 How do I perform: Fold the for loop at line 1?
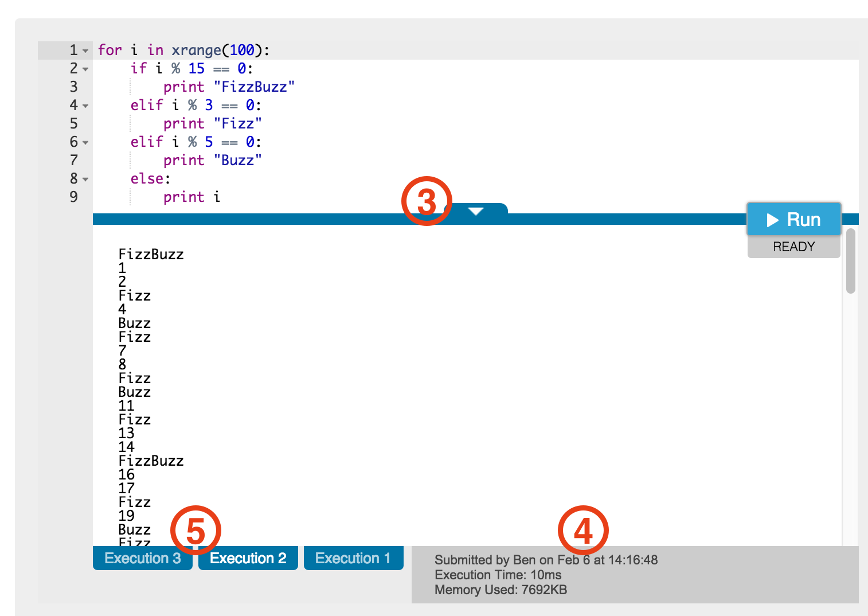pos(85,51)
